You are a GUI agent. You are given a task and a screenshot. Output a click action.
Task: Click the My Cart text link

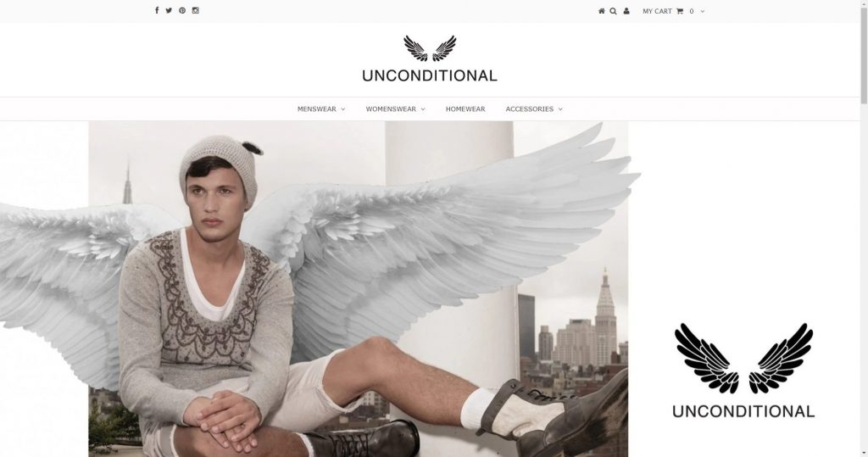[x=657, y=11]
